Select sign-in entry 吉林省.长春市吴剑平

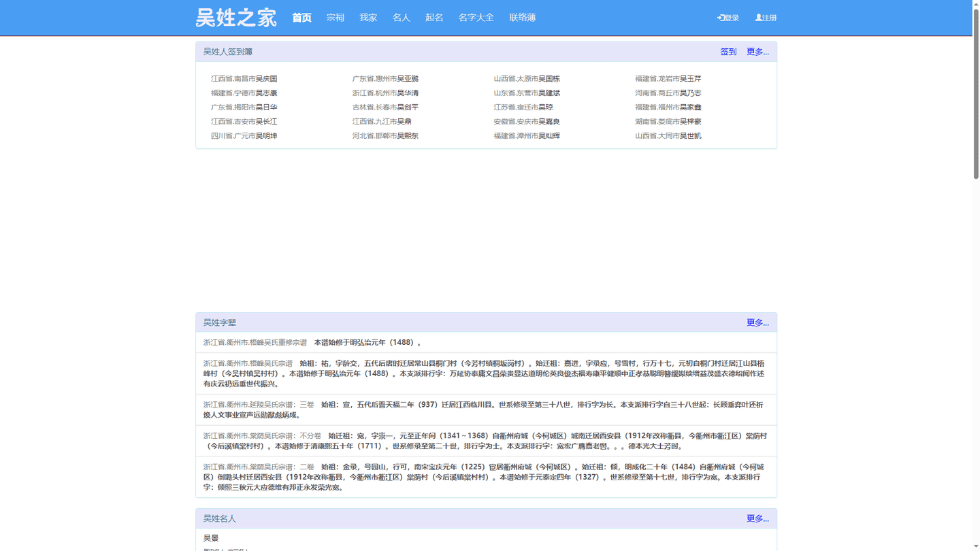[x=386, y=107]
